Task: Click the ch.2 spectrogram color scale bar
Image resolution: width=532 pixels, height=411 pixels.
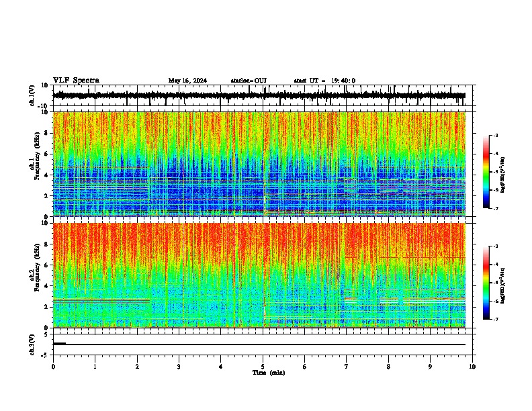Action: click(x=486, y=283)
